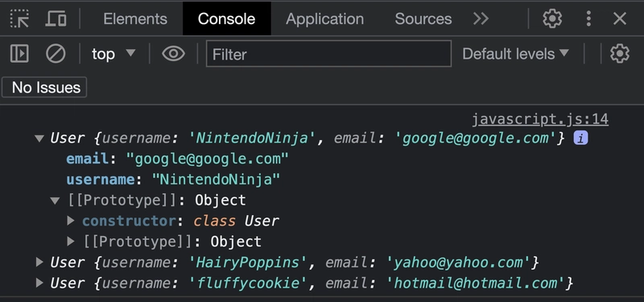Show more tabs via double chevron

click(481, 19)
